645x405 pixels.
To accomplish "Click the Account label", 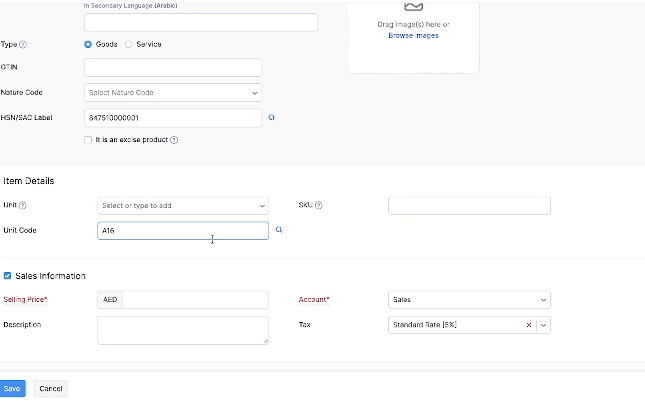I will (314, 300).
